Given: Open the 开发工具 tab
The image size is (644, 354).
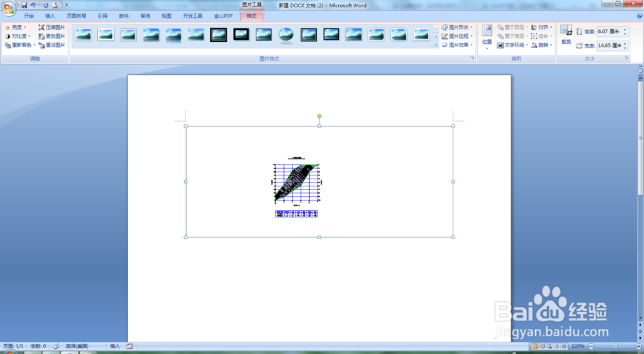Looking at the screenshot, I should point(193,16).
